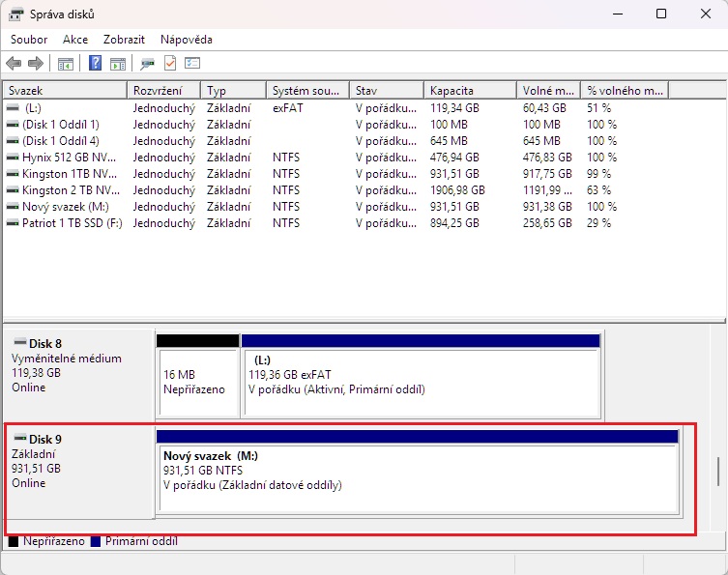Click the connect/rescan disk toolbar icon
The image size is (728, 575).
[x=147, y=63]
